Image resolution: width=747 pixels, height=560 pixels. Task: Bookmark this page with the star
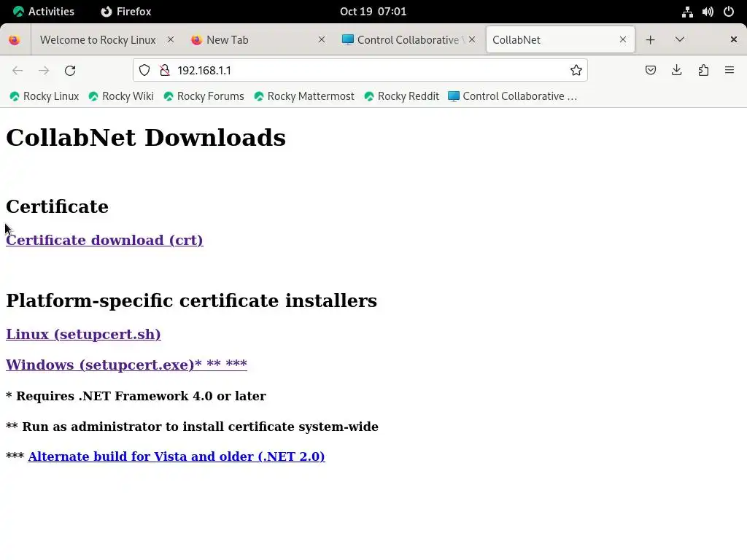tap(576, 71)
